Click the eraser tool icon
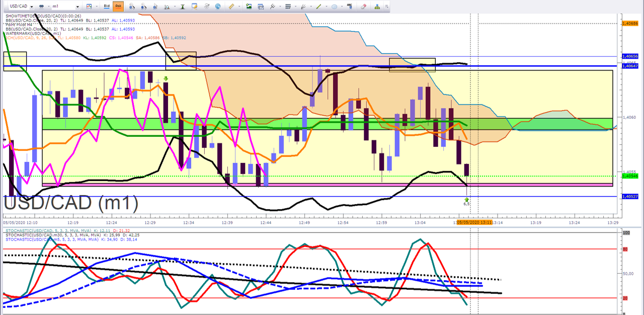The width and height of the screenshot is (644, 315). [364, 7]
